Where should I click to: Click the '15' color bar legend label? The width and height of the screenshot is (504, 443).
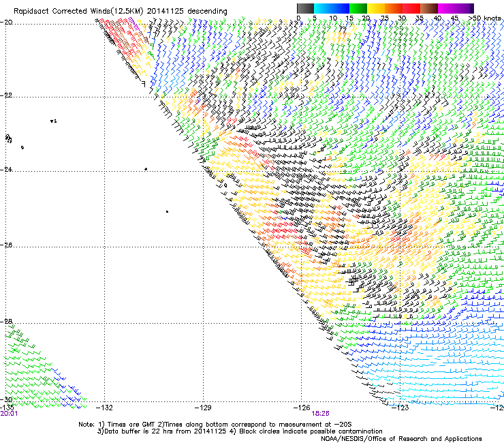tap(349, 18)
